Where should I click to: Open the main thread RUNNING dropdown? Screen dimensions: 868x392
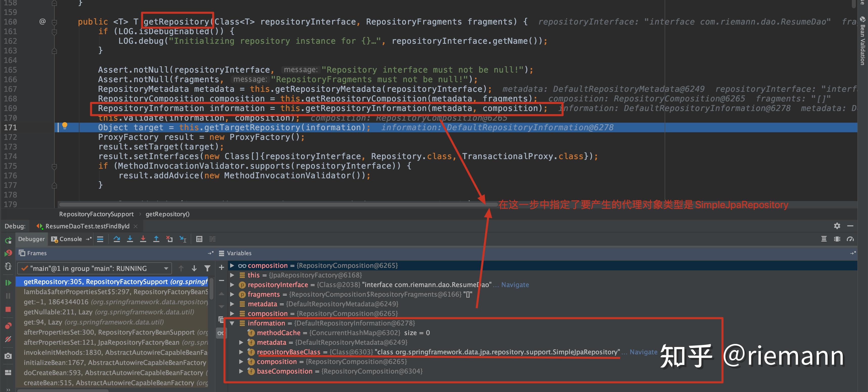coord(95,268)
